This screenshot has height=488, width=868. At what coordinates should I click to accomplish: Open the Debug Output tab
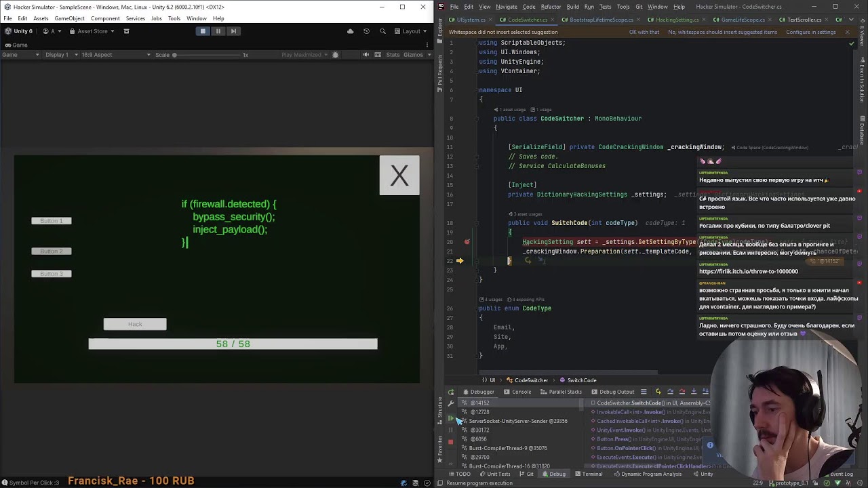tap(612, 392)
